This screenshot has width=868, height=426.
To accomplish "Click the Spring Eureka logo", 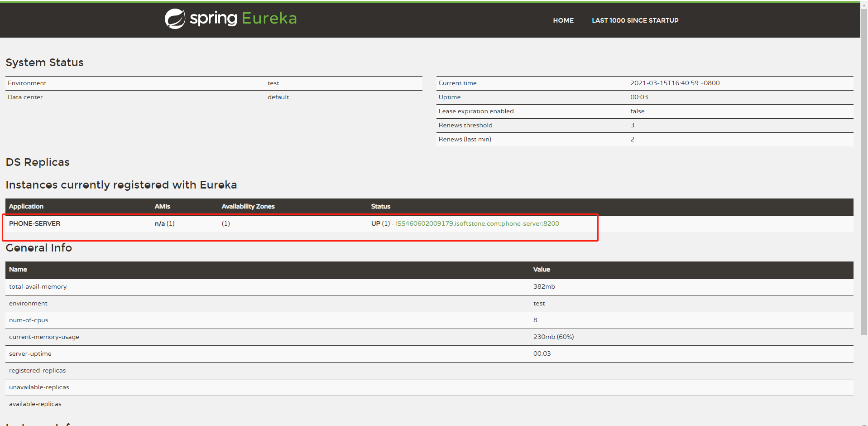I will coord(230,19).
